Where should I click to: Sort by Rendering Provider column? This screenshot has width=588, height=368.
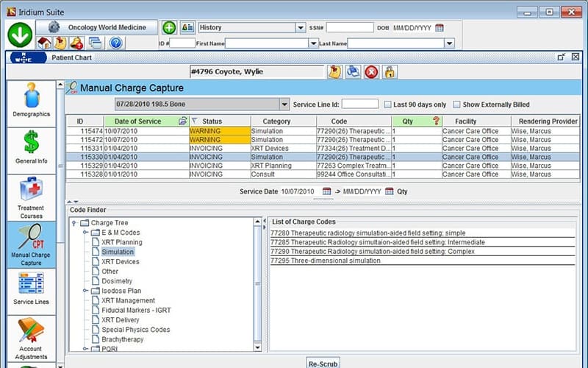545,121
